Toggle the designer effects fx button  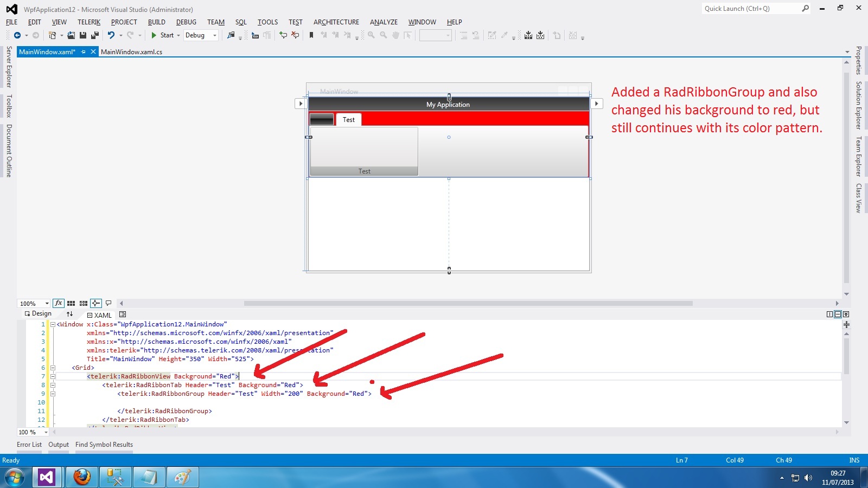(x=59, y=303)
